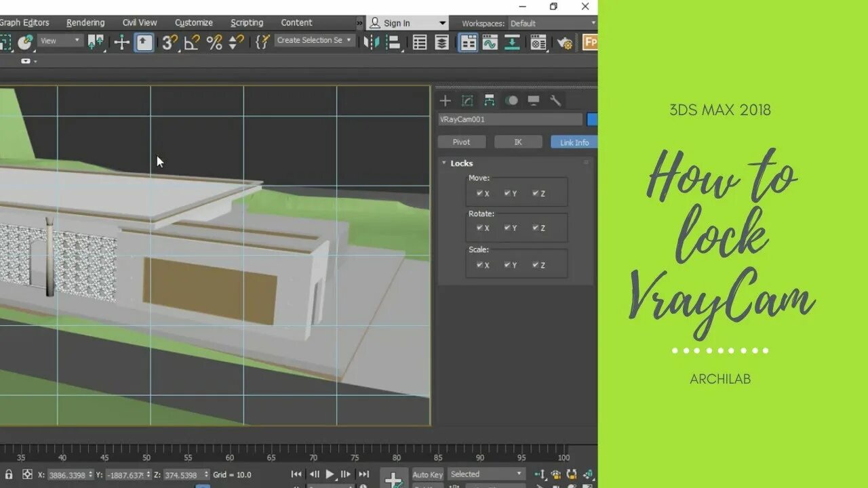Toggle Keyboard Shortcut Override icon

[144, 43]
